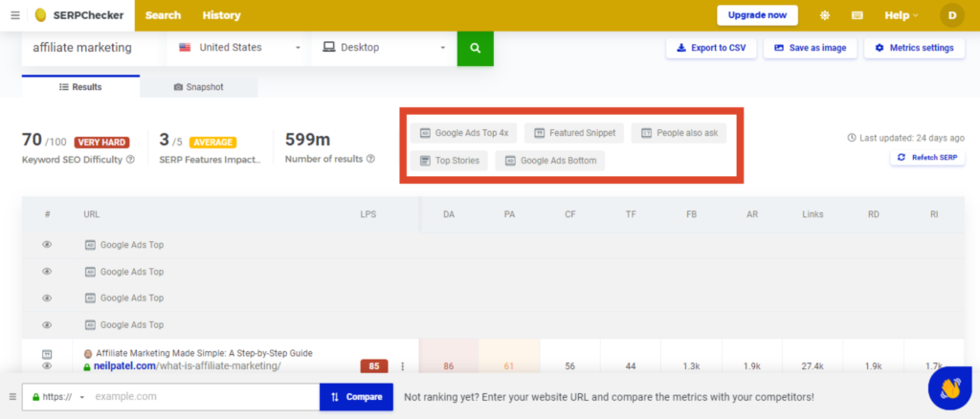Click the Affiliate Marketing Made Simple title
This screenshot has height=419, width=980.
205,353
